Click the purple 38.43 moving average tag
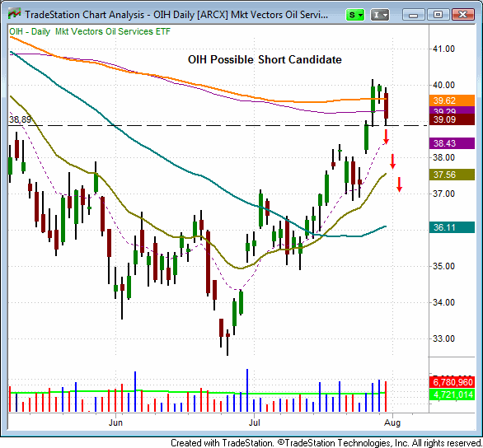The height and width of the screenshot is (448, 483). click(x=452, y=143)
